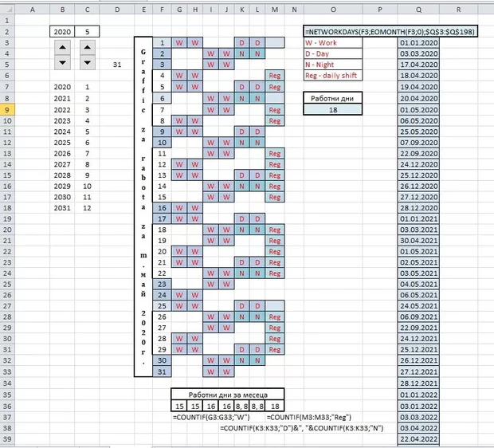494x448 pixels.
Task: Select column O header
Action: 333,10
